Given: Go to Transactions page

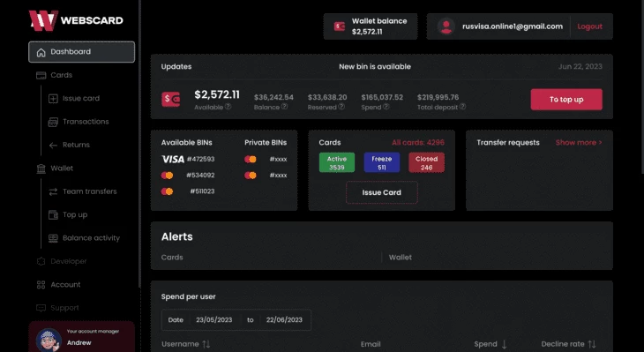Looking at the screenshot, I should (86, 122).
